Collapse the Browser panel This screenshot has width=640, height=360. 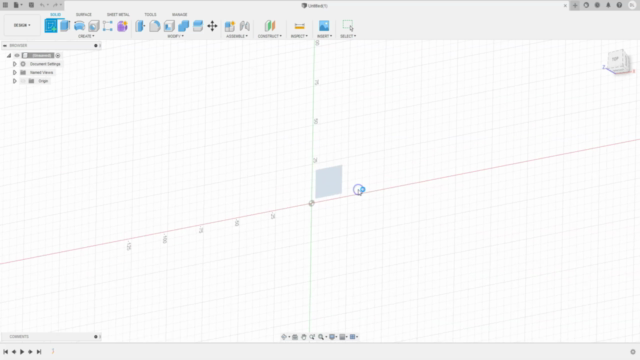tap(5, 45)
